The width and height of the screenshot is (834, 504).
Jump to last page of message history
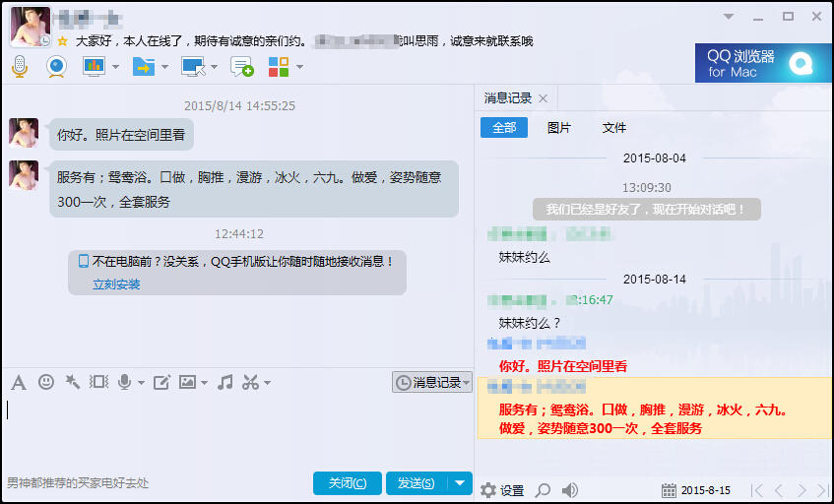(x=823, y=490)
